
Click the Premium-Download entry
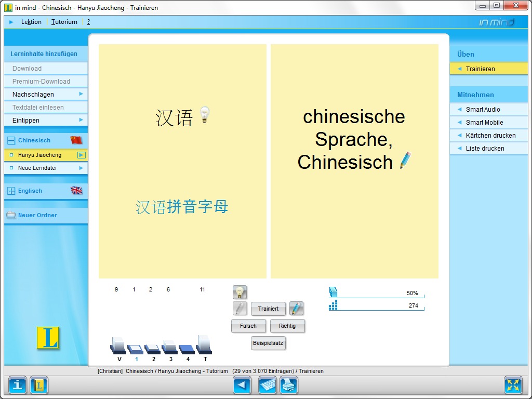point(46,81)
